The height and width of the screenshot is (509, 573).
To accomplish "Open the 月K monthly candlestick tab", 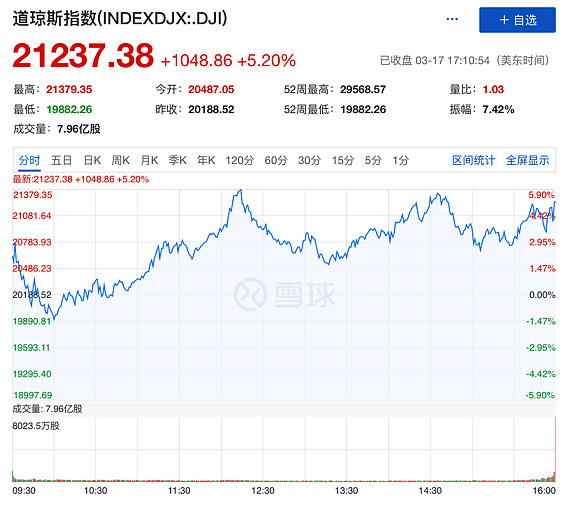I will click(x=149, y=160).
